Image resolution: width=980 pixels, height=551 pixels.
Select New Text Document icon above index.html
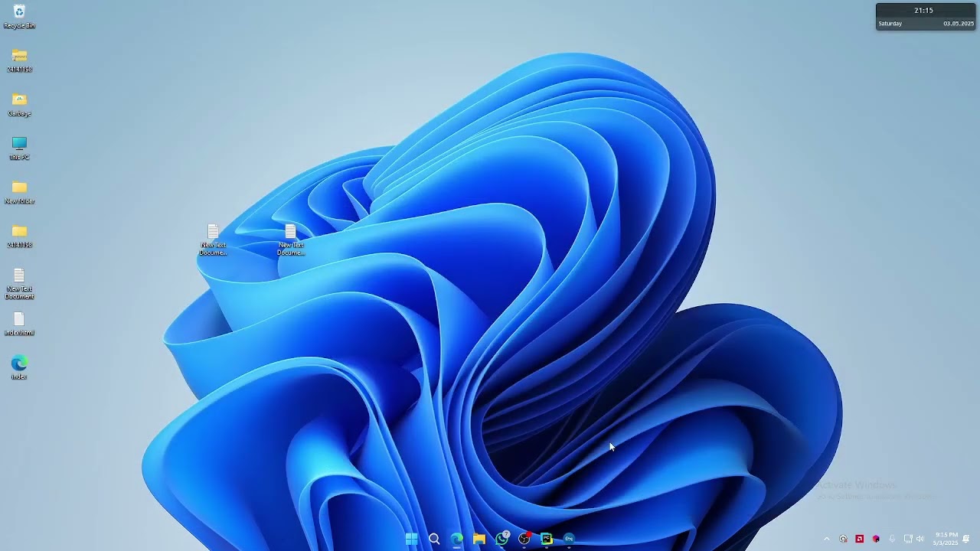click(x=19, y=283)
